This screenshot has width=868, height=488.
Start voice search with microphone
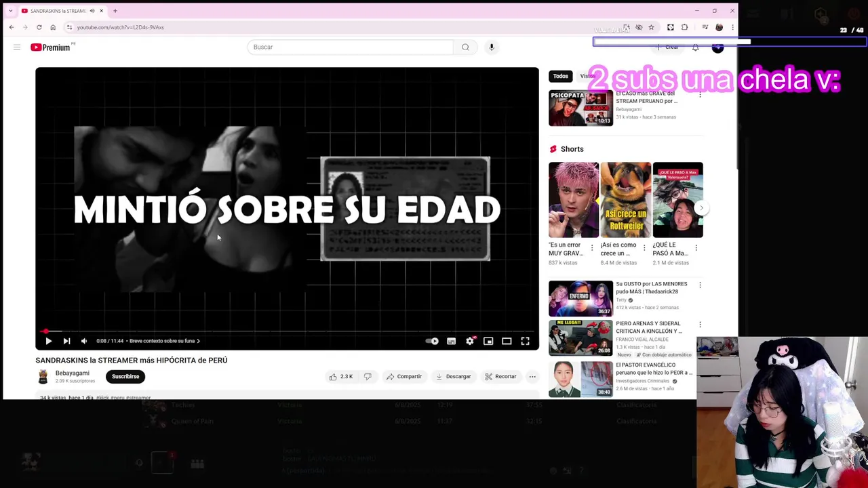(x=492, y=47)
